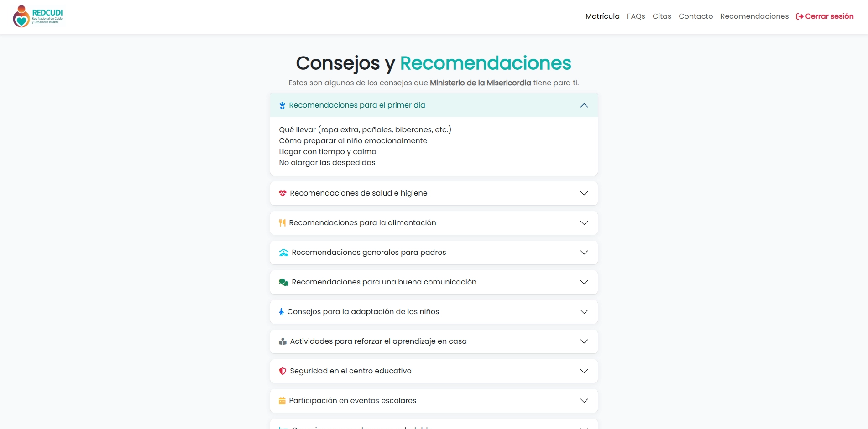
Task: Open the Matrícula menu item
Action: 602,16
